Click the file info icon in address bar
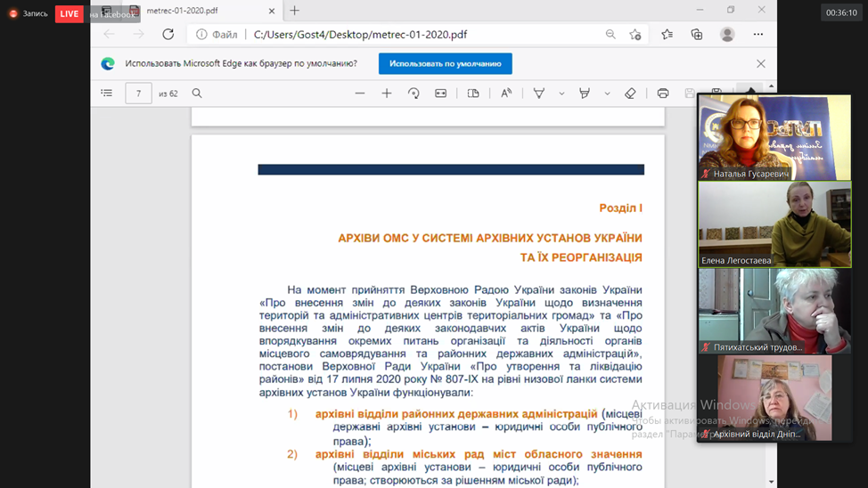 201,35
